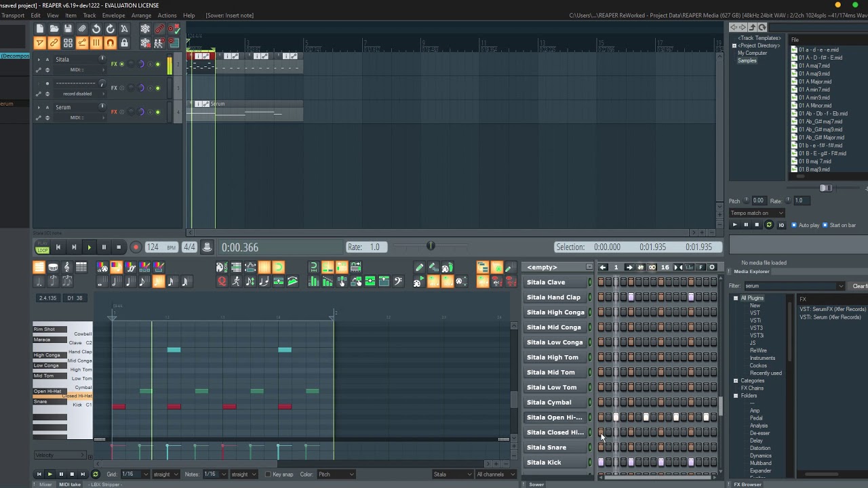Enable the Start on bar option
This screenshot has width=868, height=488.
825,225
